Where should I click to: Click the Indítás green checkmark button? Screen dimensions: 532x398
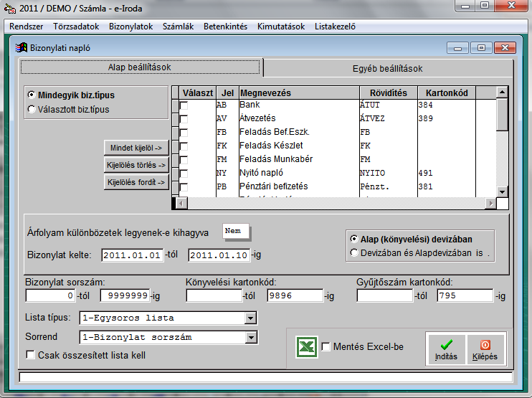pyautogui.click(x=445, y=349)
